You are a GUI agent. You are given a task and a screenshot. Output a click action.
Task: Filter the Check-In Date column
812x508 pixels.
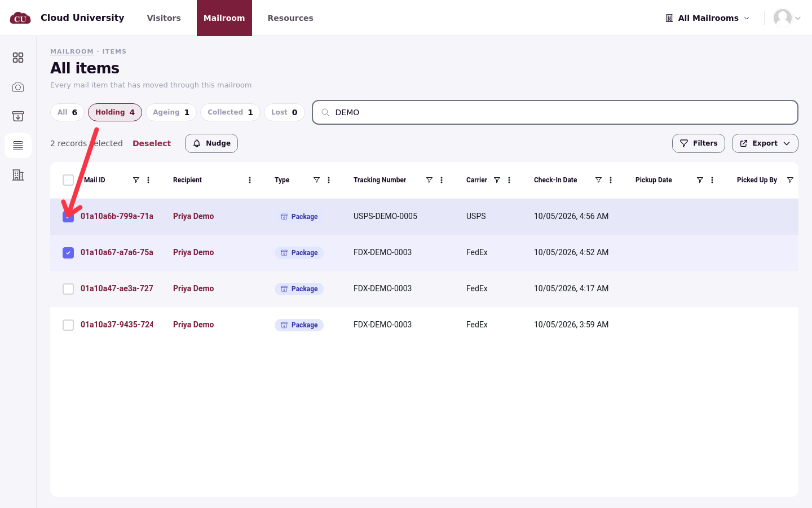(x=598, y=180)
